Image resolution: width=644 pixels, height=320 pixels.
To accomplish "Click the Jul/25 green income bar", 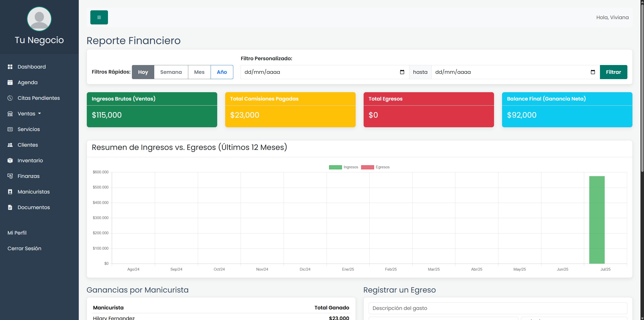I will click(x=597, y=220).
